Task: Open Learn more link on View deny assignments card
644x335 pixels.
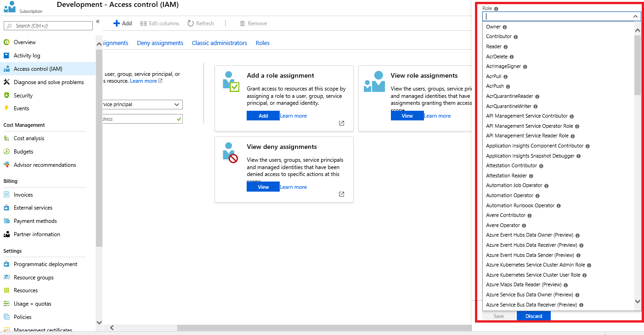Action: pos(294,187)
